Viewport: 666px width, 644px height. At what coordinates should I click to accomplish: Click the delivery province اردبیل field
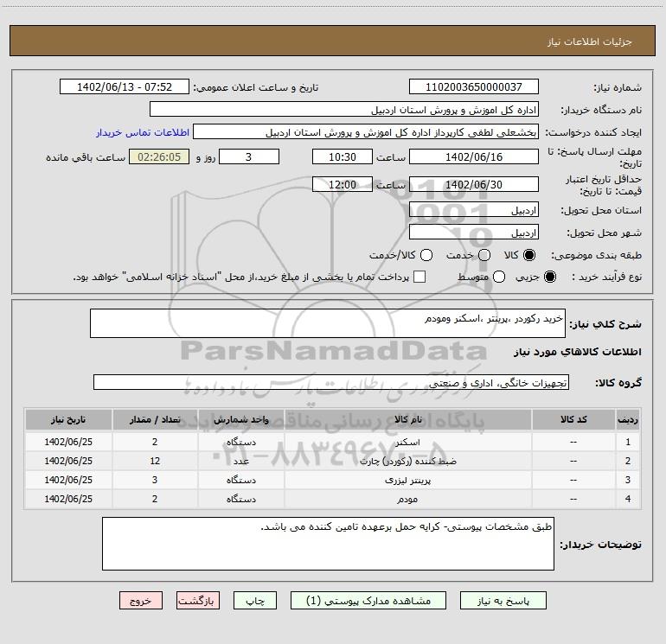point(474,210)
